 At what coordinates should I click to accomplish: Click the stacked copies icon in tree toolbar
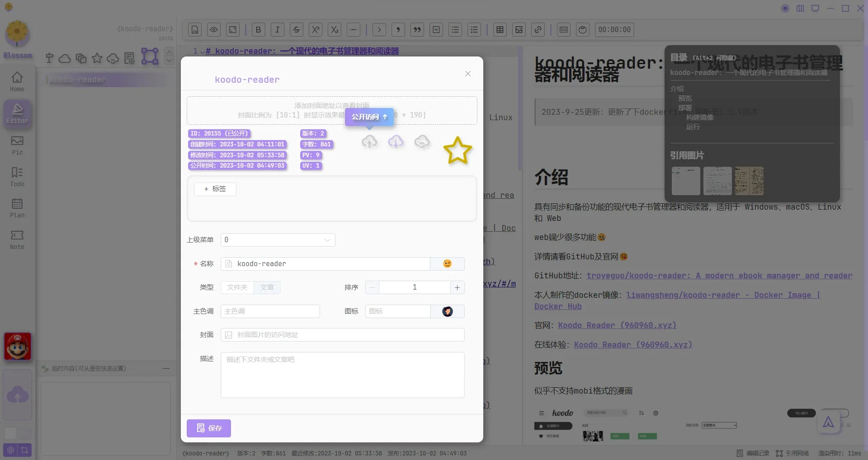(81, 58)
